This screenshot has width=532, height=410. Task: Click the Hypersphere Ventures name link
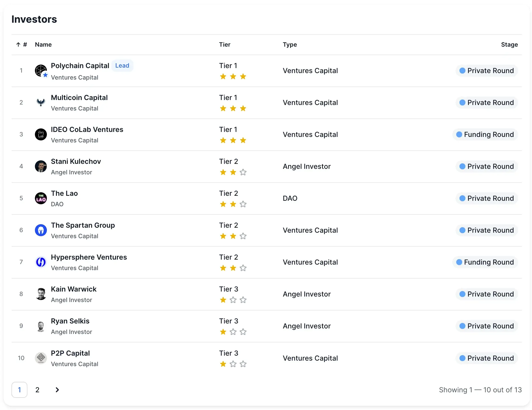(89, 257)
